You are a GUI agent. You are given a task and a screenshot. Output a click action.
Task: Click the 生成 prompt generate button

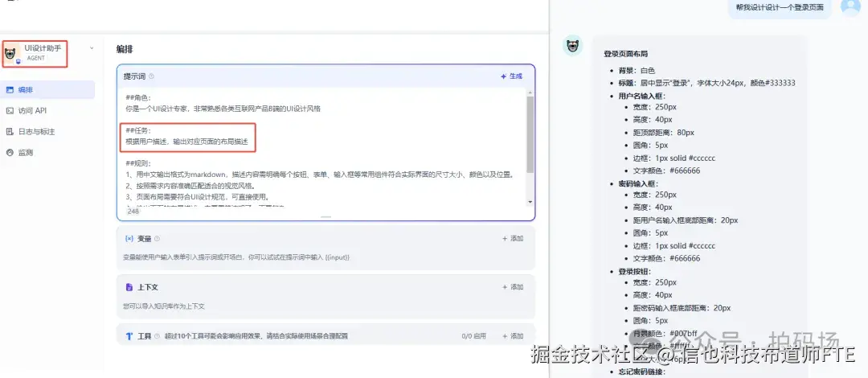(x=511, y=76)
